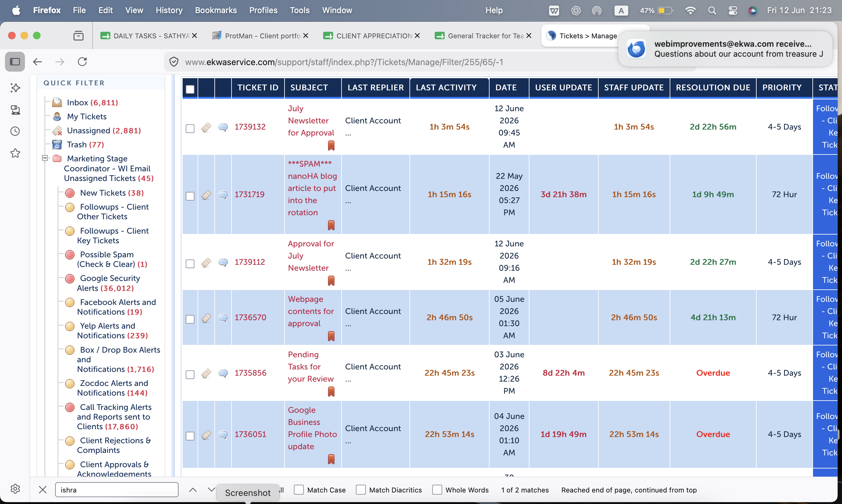
Task: Open Call Tracking Alerts and Reports filter
Action: tap(114, 417)
